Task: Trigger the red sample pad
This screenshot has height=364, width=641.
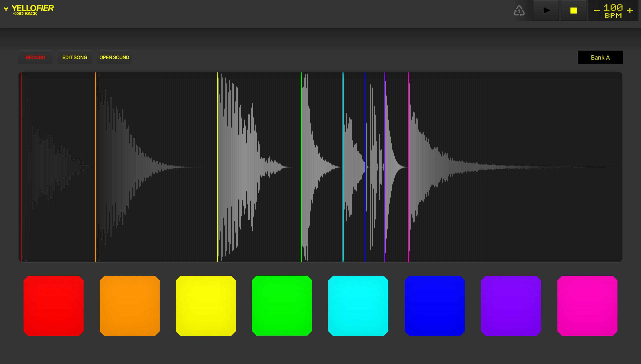Action: tap(54, 306)
